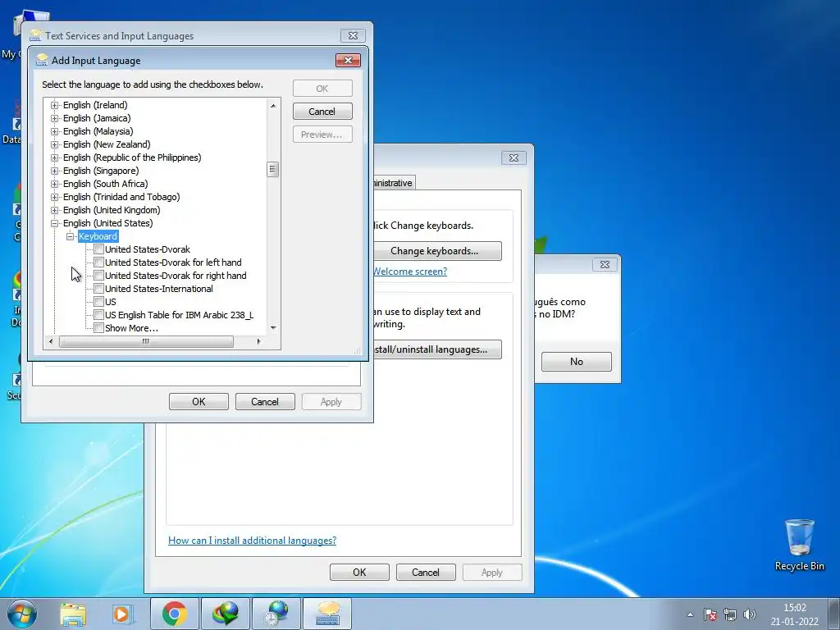Collapse the English (United States) node
Image resolution: width=840 pixels, height=630 pixels.
point(55,223)
